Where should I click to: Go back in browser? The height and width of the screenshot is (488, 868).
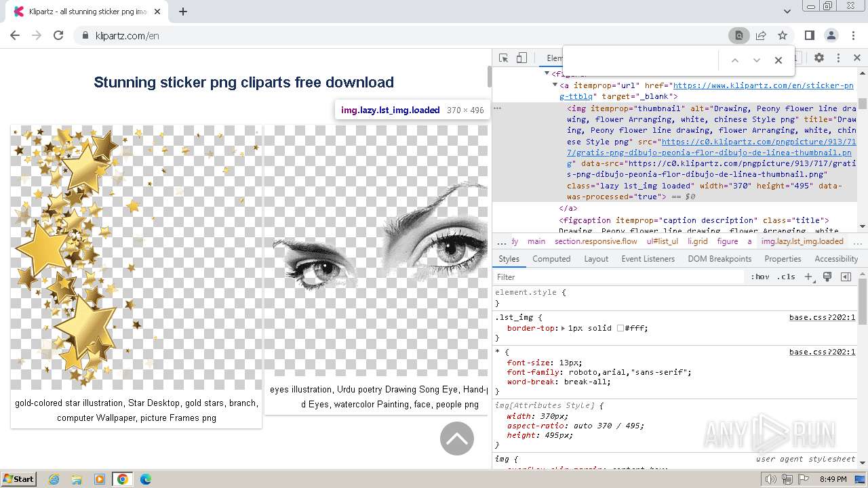point(15,35)
